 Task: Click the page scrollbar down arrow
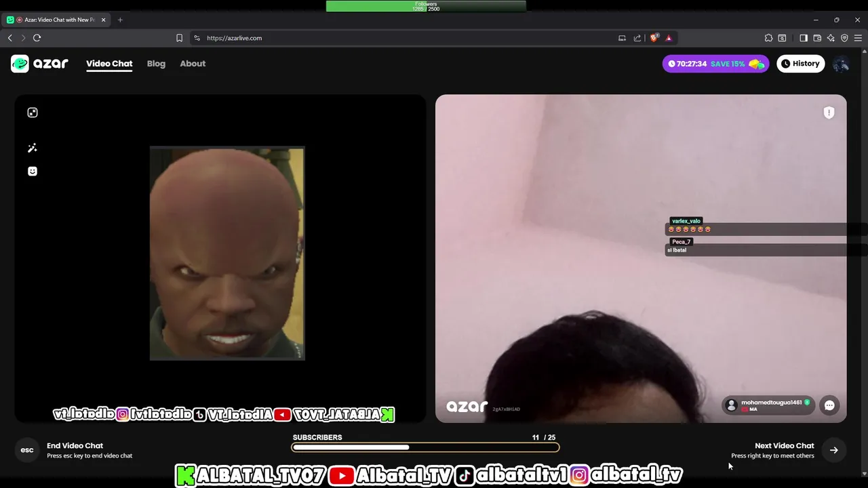863,474
